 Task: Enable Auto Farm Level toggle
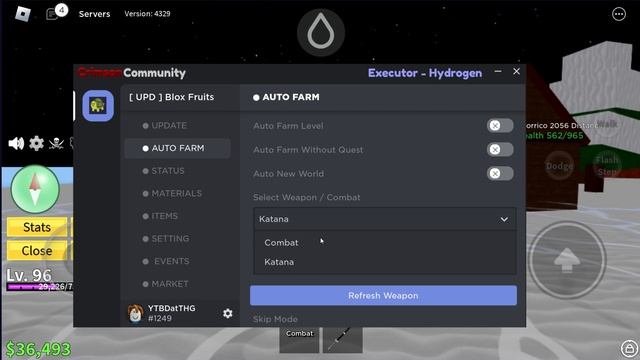500,126
